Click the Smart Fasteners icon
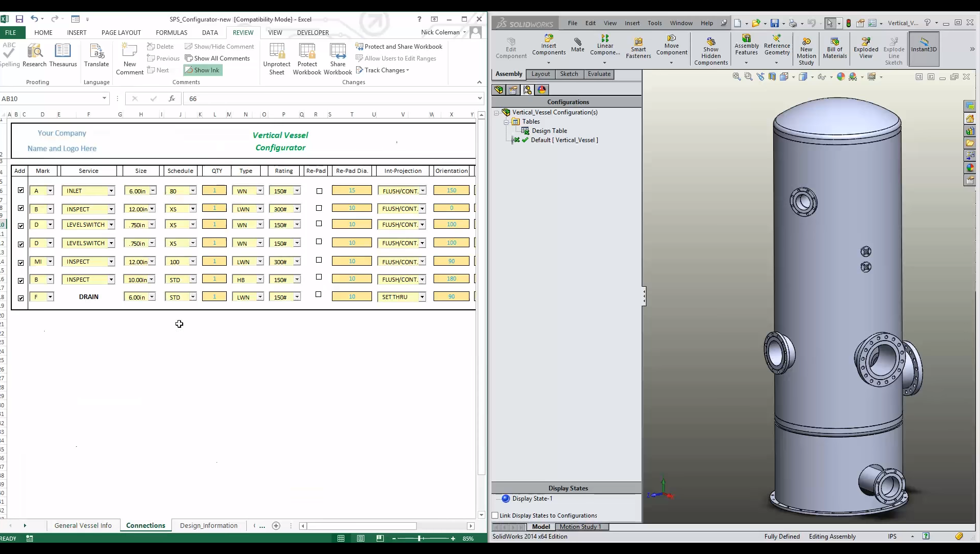Image resolution: width=980 pixels, height=554 pixels. click(638, 48)
